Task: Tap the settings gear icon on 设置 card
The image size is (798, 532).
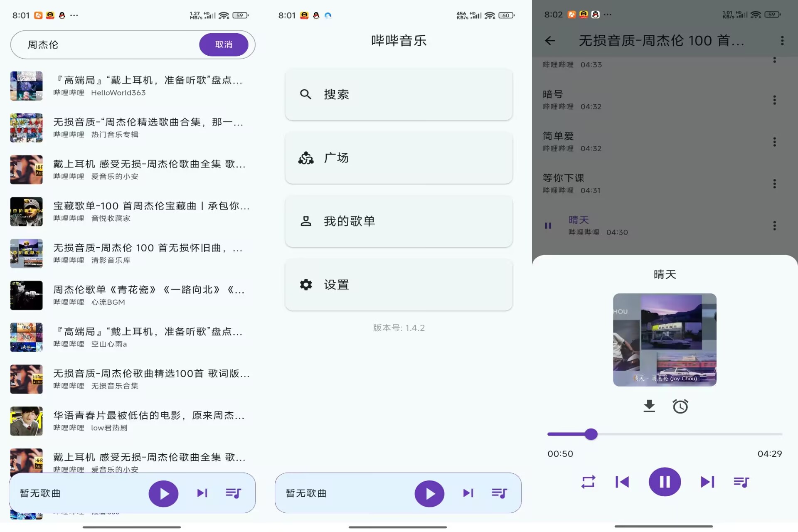Action: [306, 285]
